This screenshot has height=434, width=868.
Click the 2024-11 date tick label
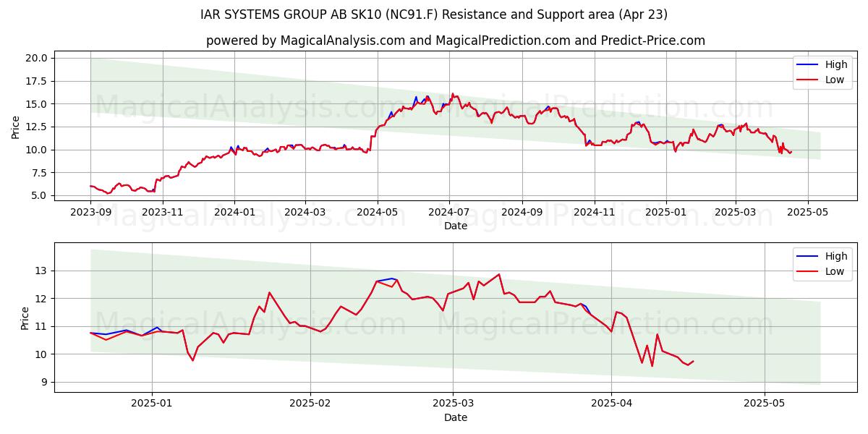(595, 213)
